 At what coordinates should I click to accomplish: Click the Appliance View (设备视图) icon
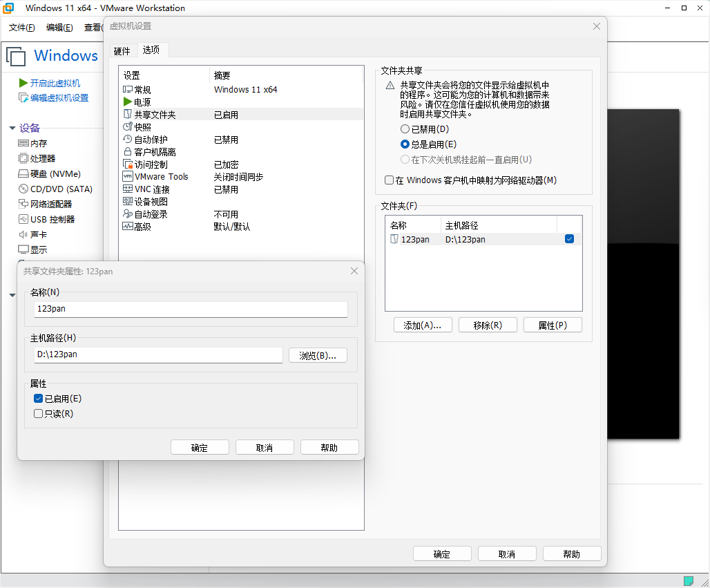point(128,201)
